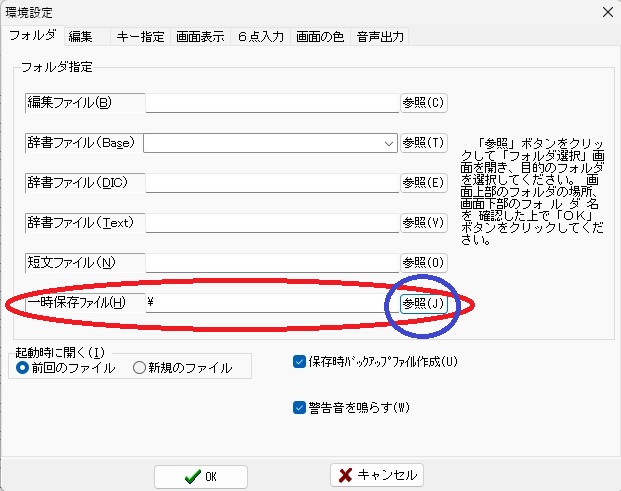Image resolution: width=621 pixels, height=491 pixels.
Task: Click 参照(T) for 辞書ファイル Base
Action: tap(423, 142)
